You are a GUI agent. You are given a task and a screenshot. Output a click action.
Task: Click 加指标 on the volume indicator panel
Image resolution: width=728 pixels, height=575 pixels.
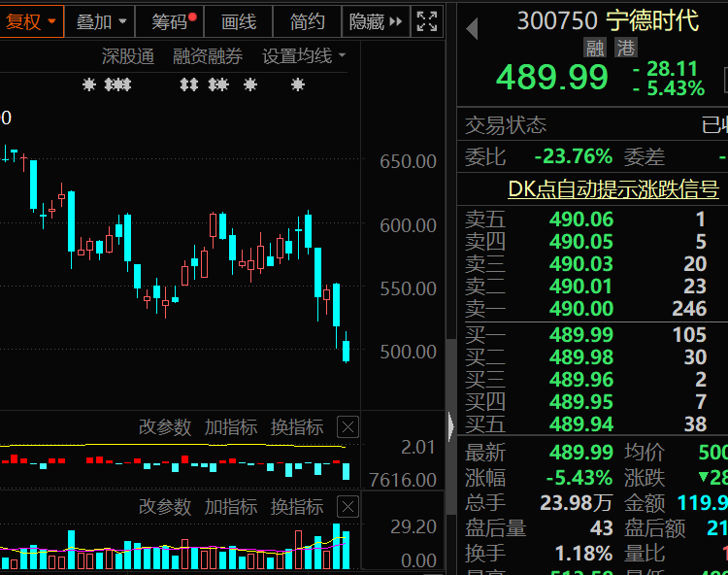point(231,507)
